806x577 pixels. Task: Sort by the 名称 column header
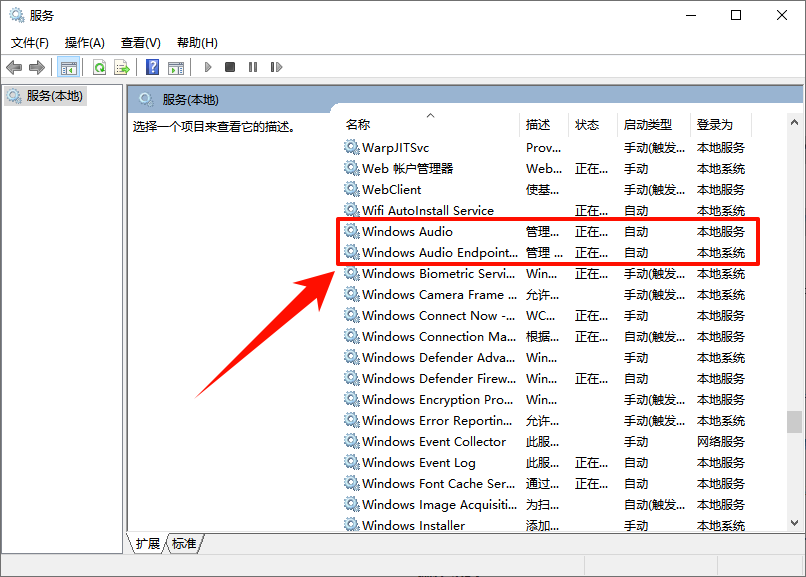coord(430,124)
